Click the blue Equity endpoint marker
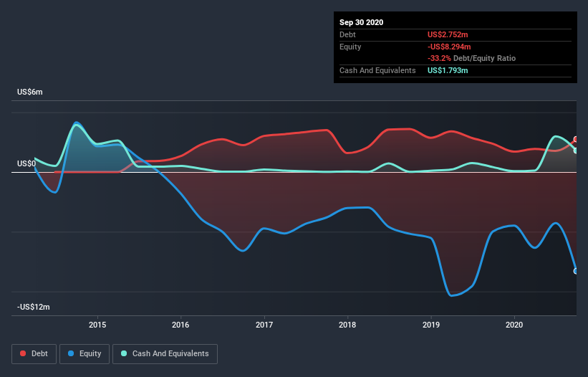The height and width of the screenshot is (377, 588). (x=576, y=271)
